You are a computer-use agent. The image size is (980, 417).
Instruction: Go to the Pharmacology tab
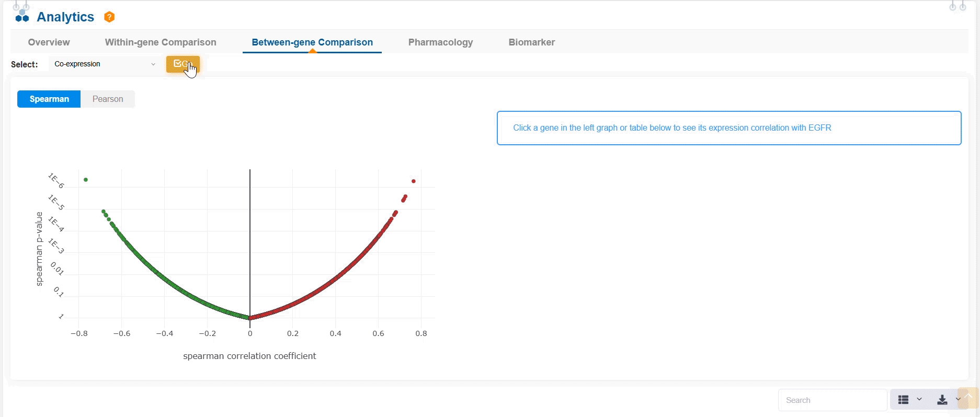pos(440,42)
